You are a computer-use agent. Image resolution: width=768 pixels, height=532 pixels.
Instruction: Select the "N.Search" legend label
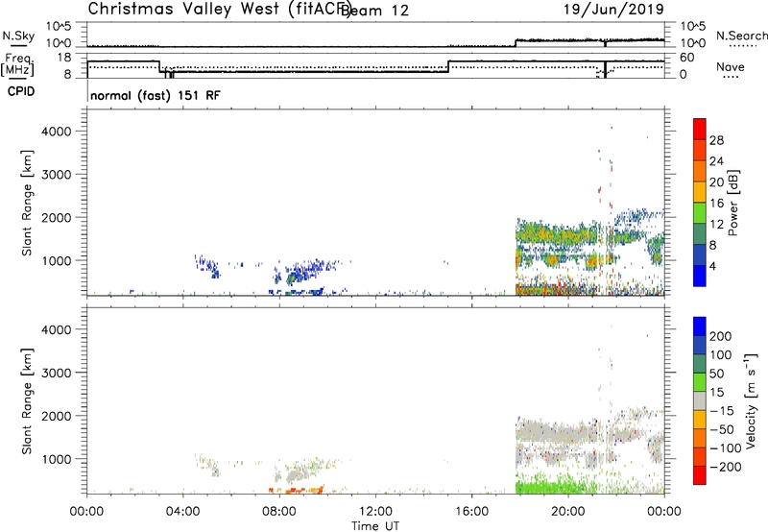(x=741, y=36)
